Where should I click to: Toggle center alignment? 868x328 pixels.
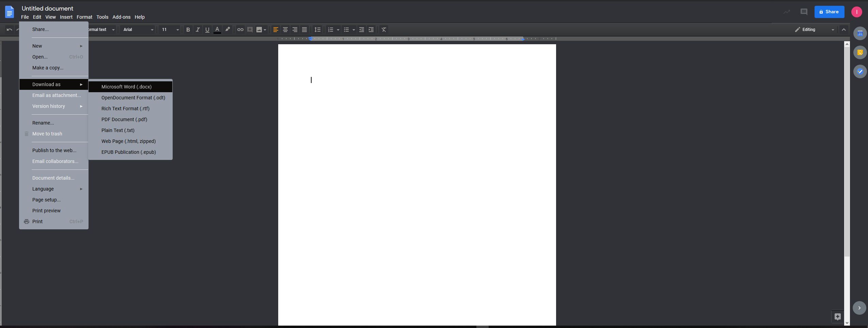point(285,30)
